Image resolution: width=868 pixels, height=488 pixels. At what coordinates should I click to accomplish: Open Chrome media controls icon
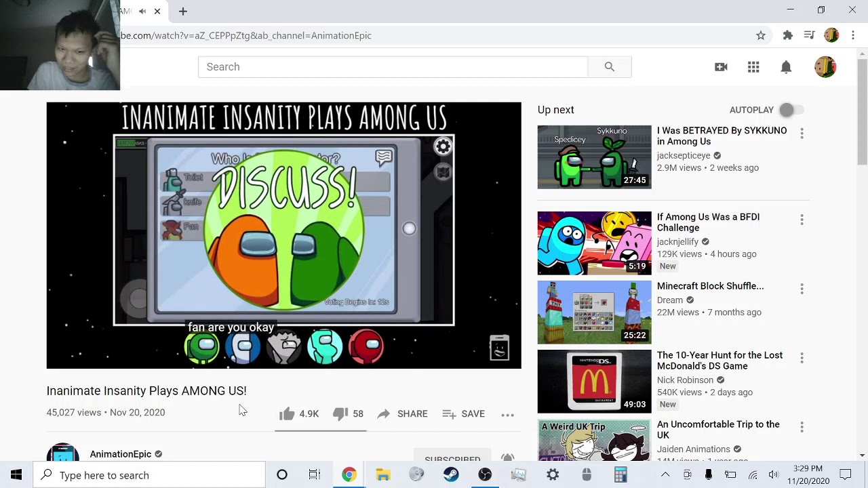tap(809, 35)
